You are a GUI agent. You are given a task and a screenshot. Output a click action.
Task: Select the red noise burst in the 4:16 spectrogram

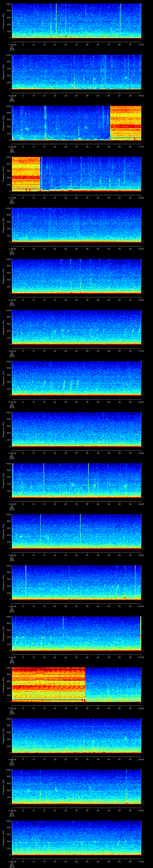126,123
